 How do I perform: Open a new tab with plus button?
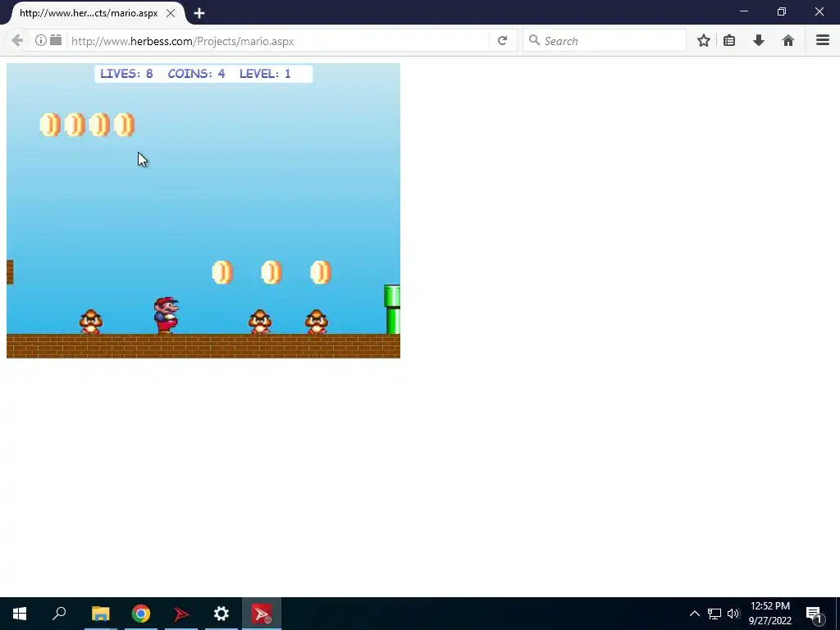pos(199,13)
